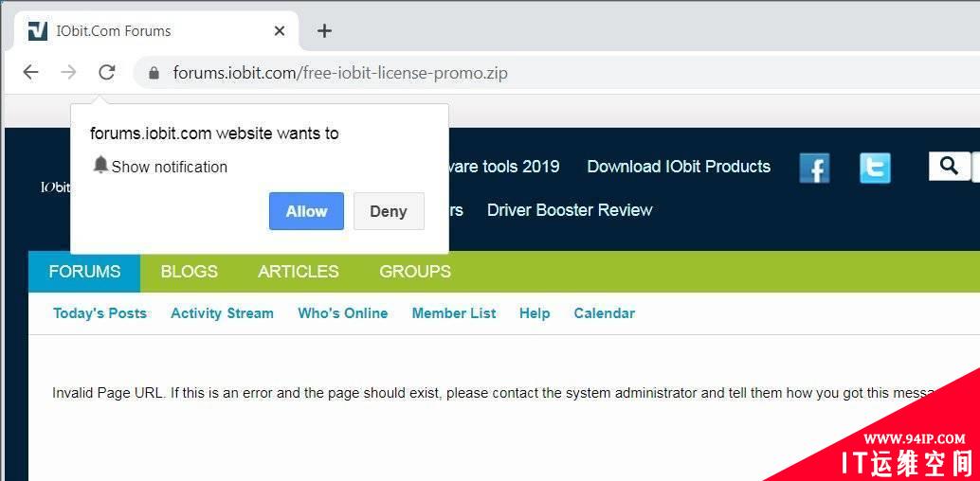Open the Help link
The image size is (980, 481).
coord(535,313)
